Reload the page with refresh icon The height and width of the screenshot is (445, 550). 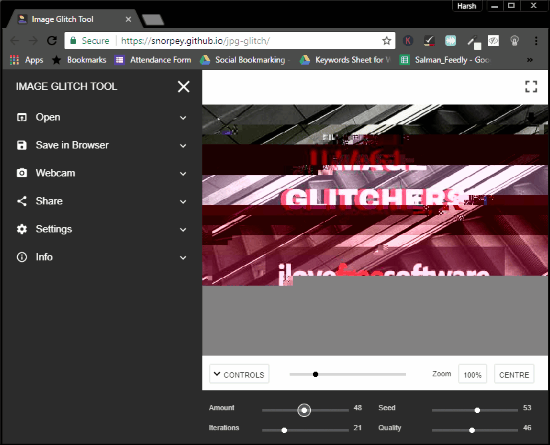click(x=52, y=41)
